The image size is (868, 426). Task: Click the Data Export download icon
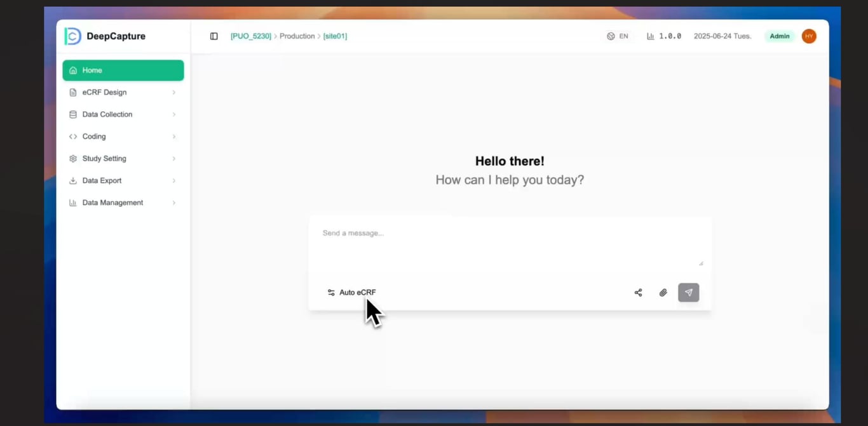[72, 180]
